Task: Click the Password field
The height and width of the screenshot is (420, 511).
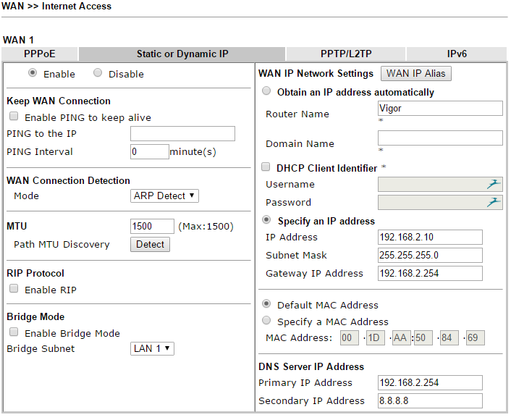Action: 440,203
